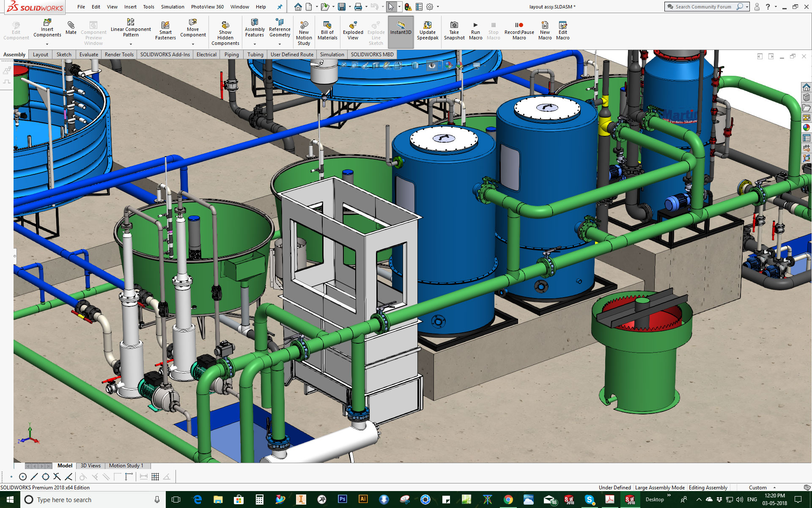Open Design Library tab in task pane

coord(806,98)
